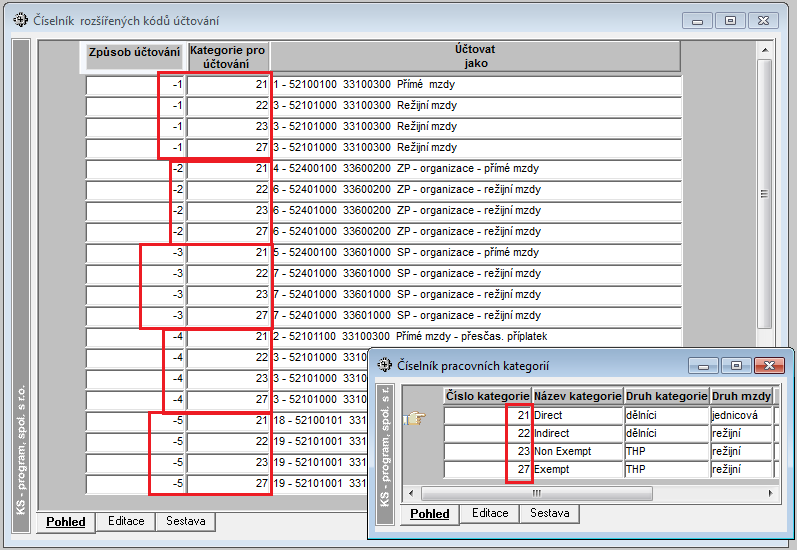The height and width of the screenshot is (550, 797).
Task: Click the left arrow of categories horizontal scrollbar
Action: [x=411, y=493]
